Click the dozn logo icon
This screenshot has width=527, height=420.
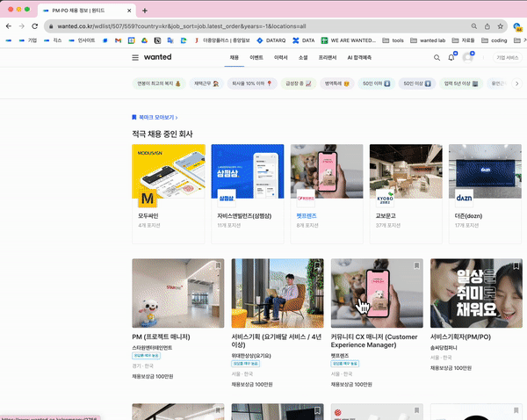point(464,199)
